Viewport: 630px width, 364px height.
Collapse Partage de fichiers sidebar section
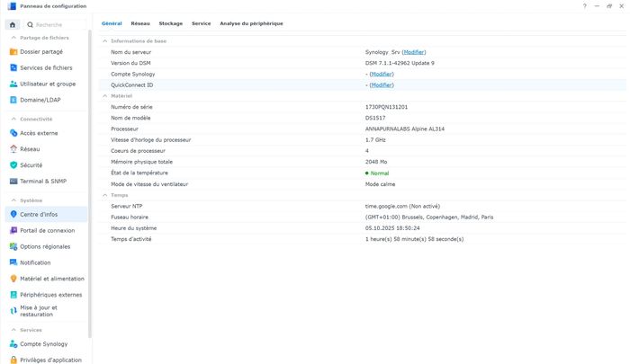(13, 38)
